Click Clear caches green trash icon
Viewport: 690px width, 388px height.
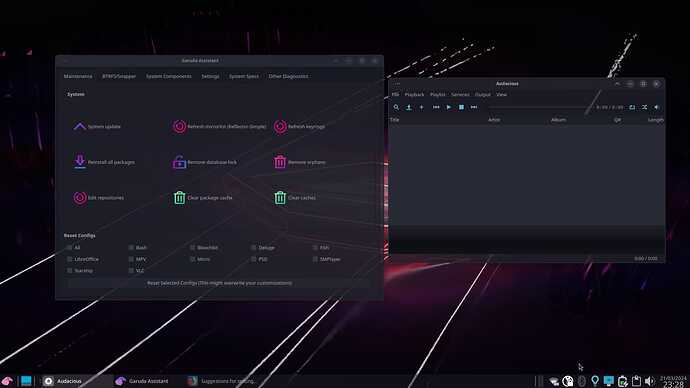click(280, 198)
